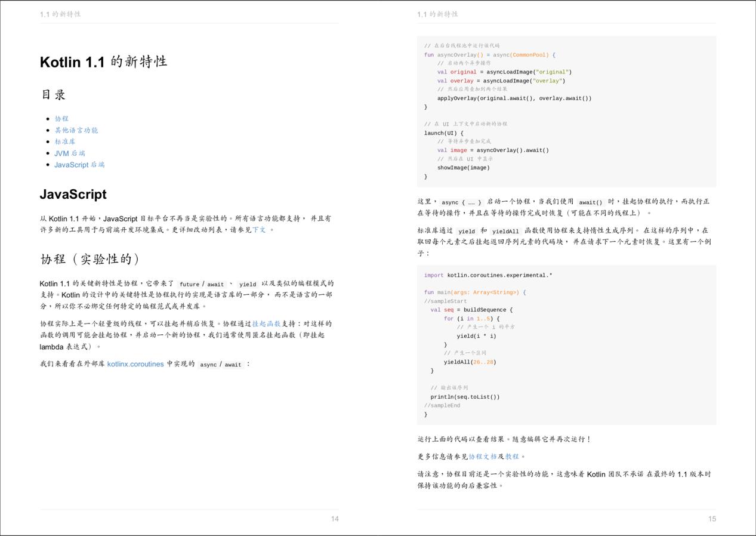The width and height of the screenshot is (756, 536).
Task: Select the page number 14
Action: 335,519
